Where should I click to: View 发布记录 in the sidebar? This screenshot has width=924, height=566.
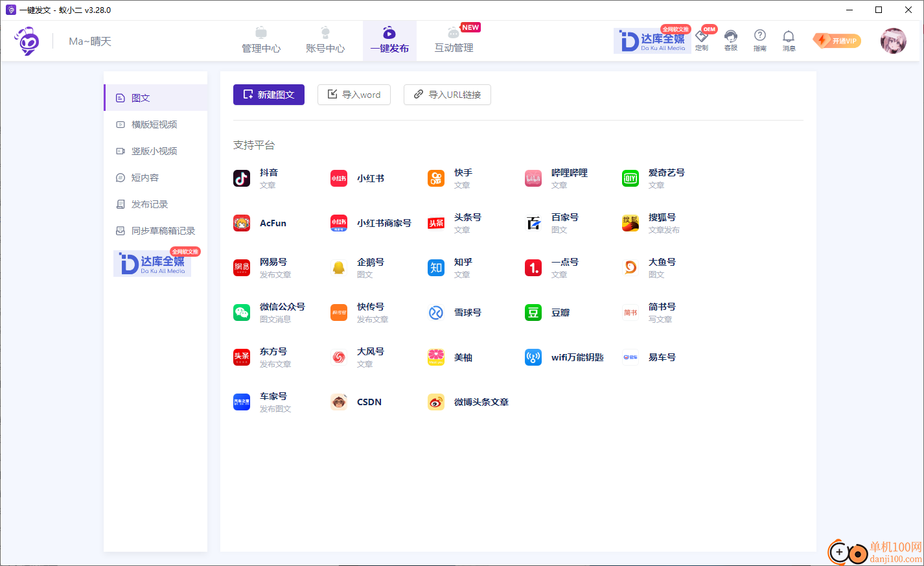tap(156, 204)
